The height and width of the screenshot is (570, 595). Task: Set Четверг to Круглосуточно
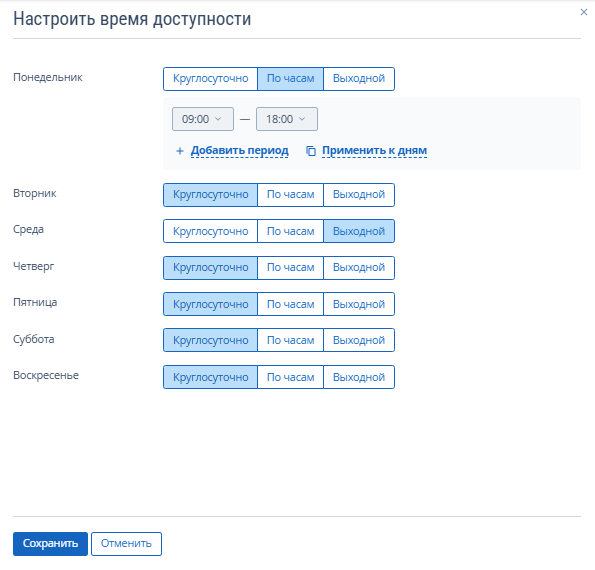[x=211, y=268]
